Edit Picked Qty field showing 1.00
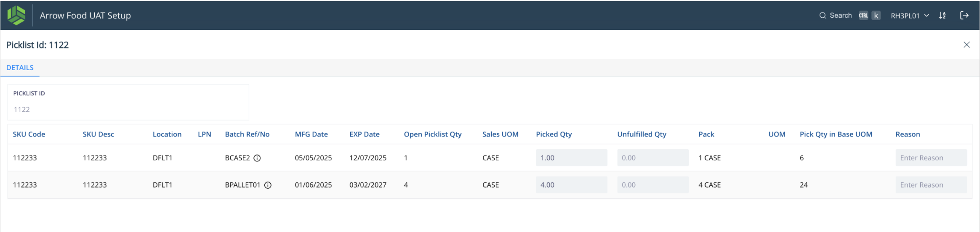 [x=571, y=158]
